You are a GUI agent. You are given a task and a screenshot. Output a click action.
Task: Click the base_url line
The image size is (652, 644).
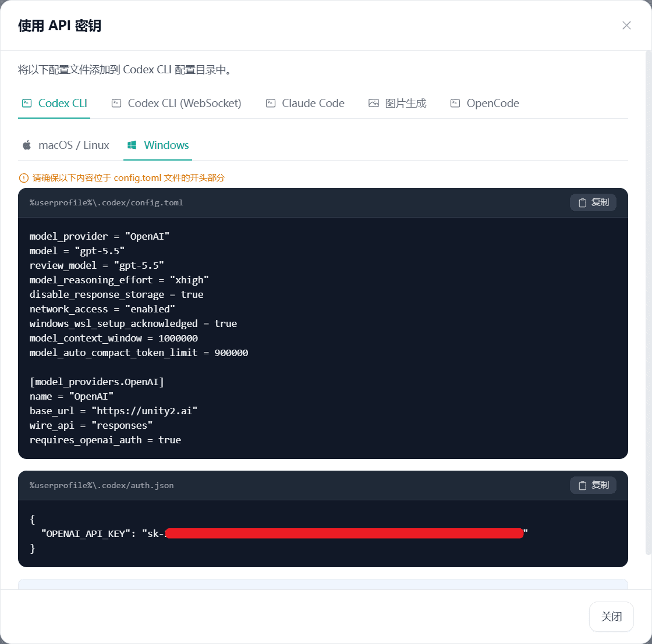coord(114,411)
